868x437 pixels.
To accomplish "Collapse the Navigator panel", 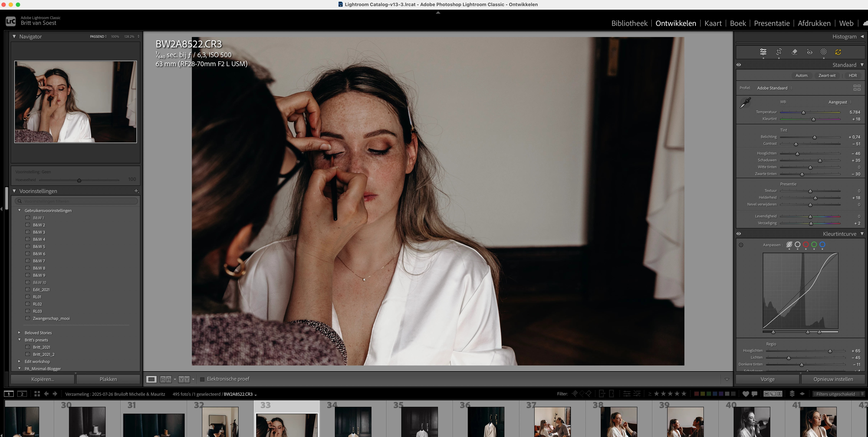I will point(14,36).
